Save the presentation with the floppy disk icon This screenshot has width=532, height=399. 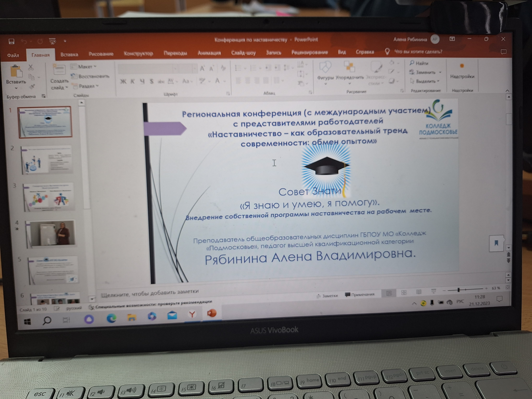tap(11, 41)
